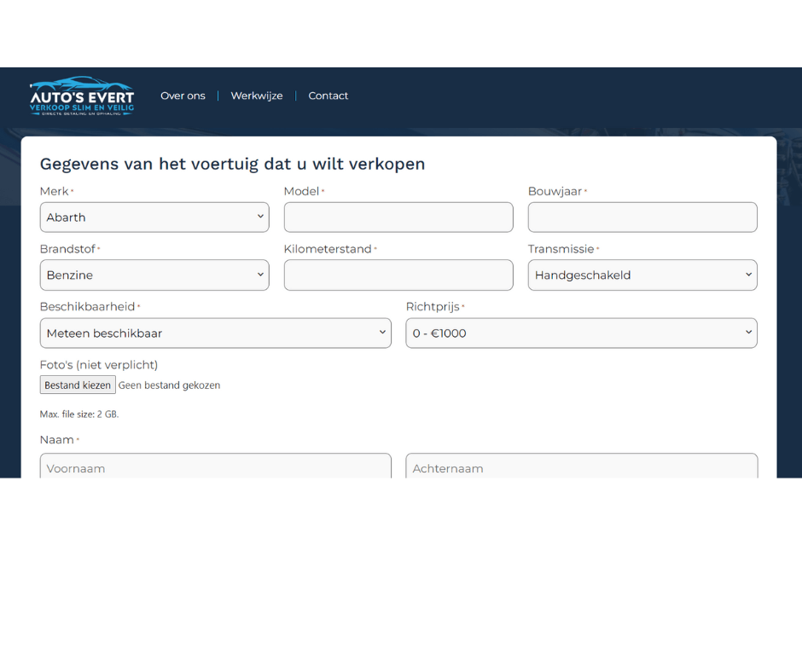Click the 'Max. file size: 2 GB.' note
This screenshot has height=672, width=802.
(79, 414)
